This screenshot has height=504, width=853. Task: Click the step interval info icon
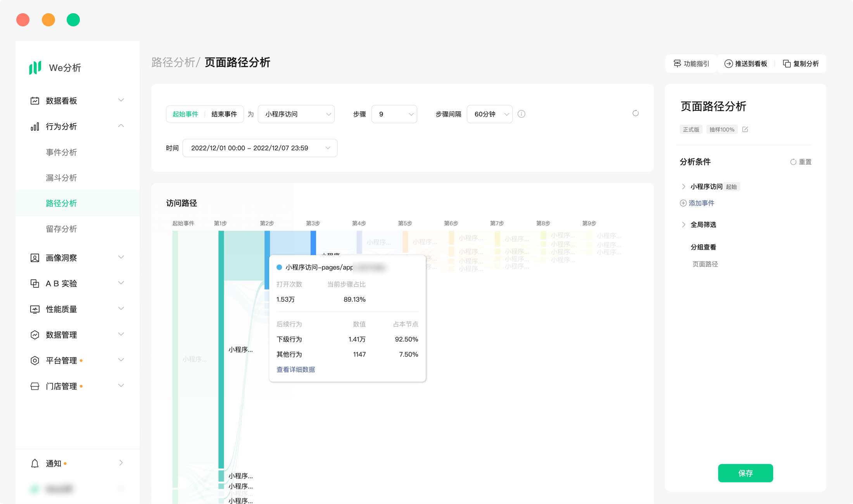[521, 114]
